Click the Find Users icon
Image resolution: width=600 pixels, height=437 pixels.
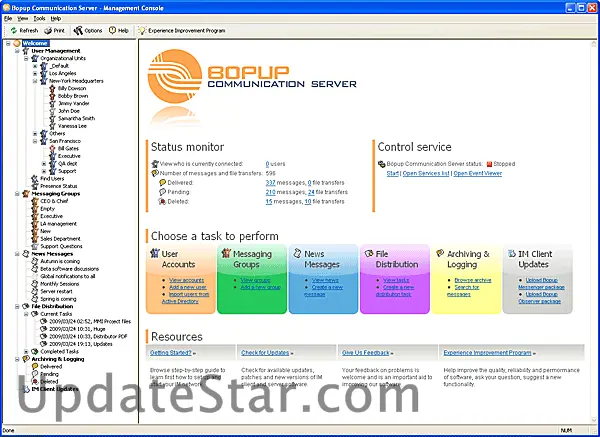coord(35,179)
